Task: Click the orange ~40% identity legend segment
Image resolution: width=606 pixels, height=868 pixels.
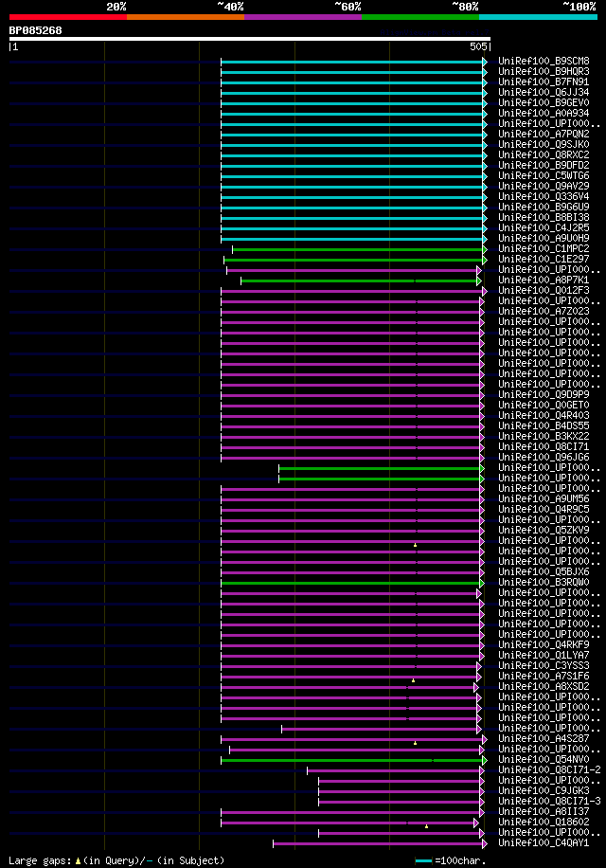Action: 186,17
